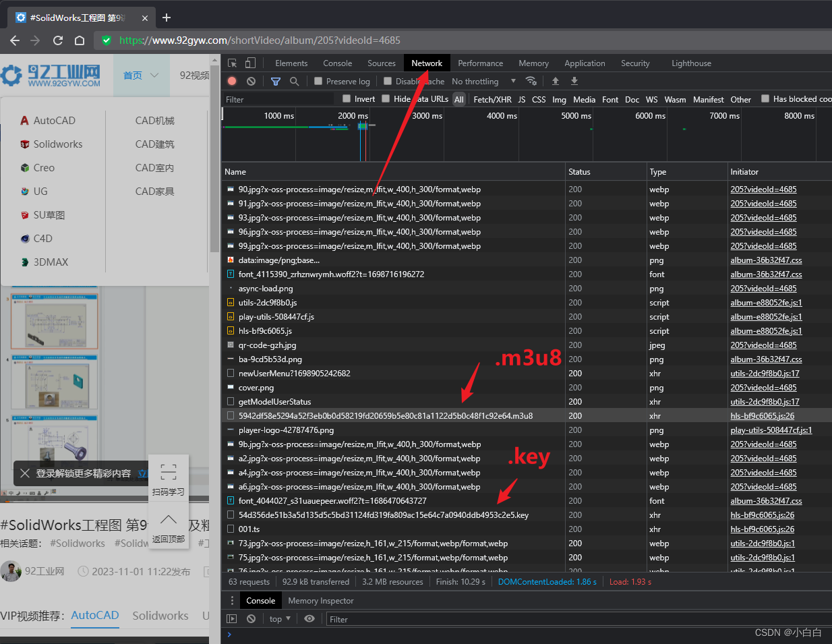Clear the network log with the clear icon
The width and height of the screenshot is (832, 644).
(x=251, y=81)
